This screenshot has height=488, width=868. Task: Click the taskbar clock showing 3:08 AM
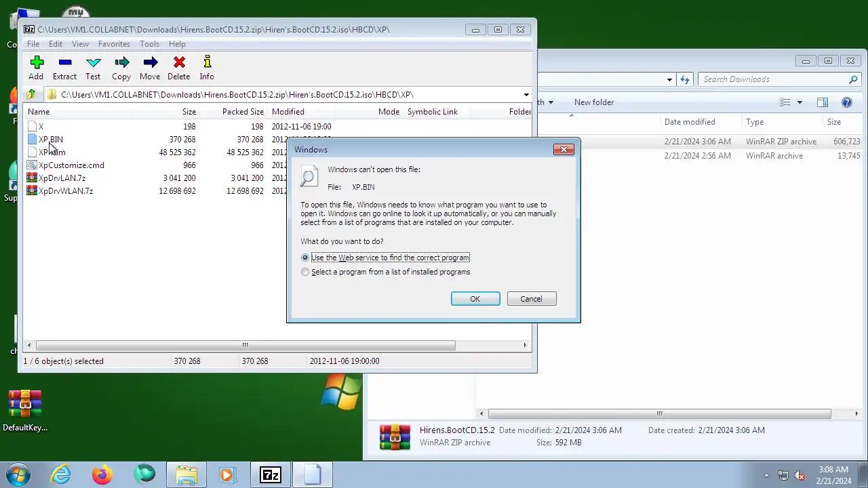point(833,475)
